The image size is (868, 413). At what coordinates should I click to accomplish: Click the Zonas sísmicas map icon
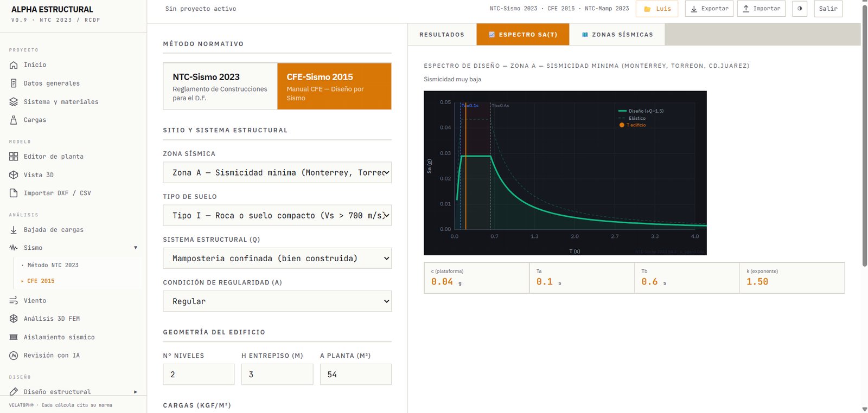point(585,35)
